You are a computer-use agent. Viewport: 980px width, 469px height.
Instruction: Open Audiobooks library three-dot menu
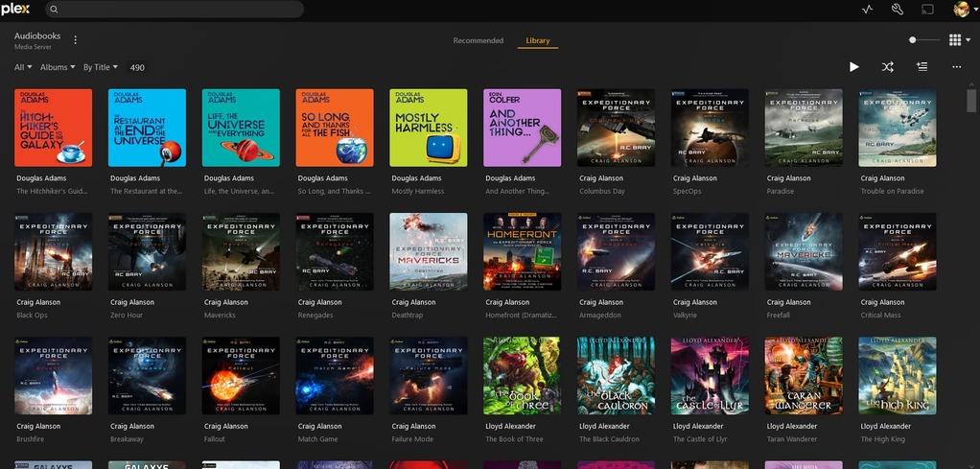(x=76, y=40)
